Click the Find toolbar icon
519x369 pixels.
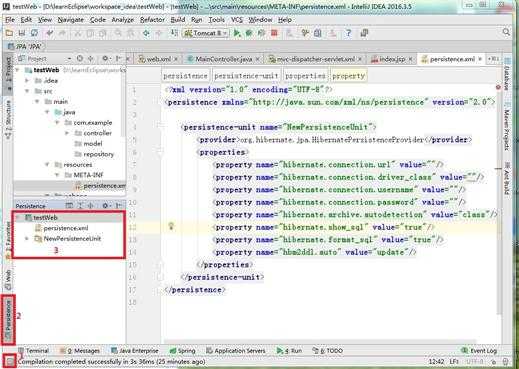pos(118,33)
